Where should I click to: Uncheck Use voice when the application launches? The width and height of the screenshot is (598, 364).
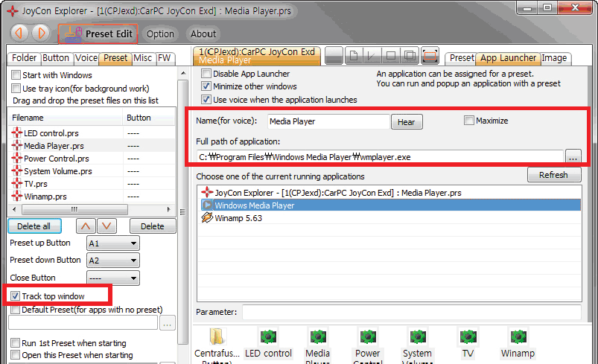point(206,99)
